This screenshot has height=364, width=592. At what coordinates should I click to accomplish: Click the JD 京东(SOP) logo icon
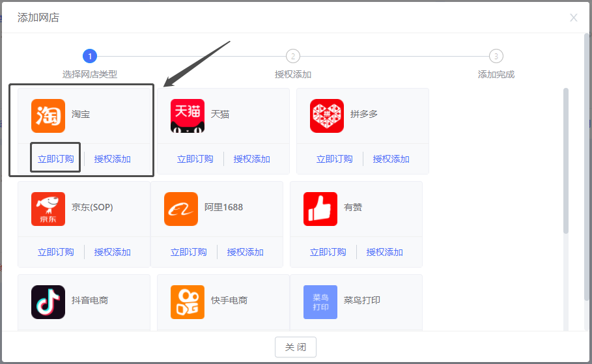click(x=48, y=209)
